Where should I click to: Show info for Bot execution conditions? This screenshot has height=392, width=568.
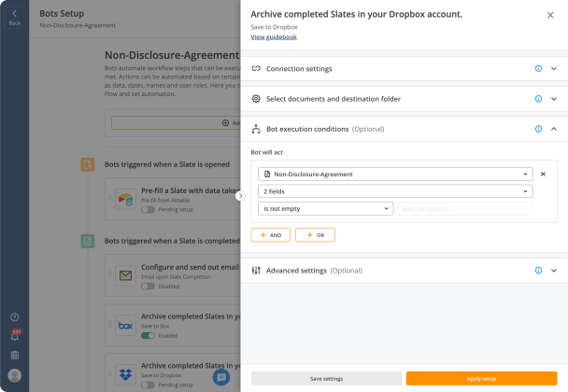[x=538, y=129]
